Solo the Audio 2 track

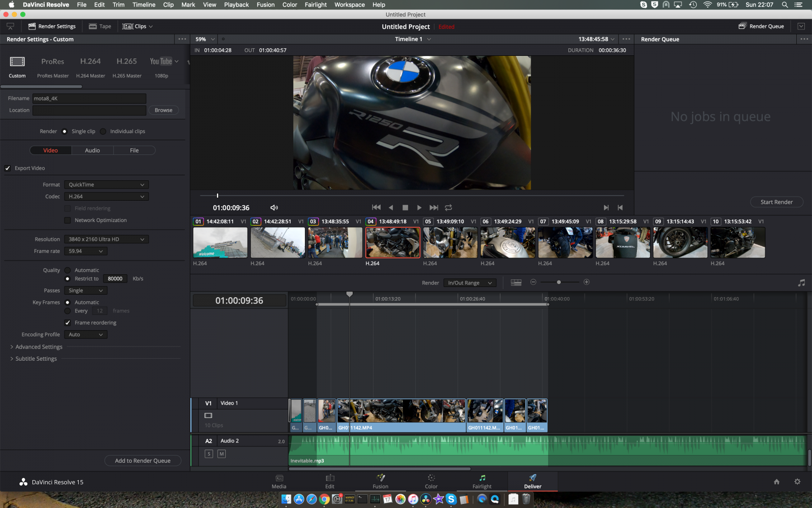(x=209, y=454)
